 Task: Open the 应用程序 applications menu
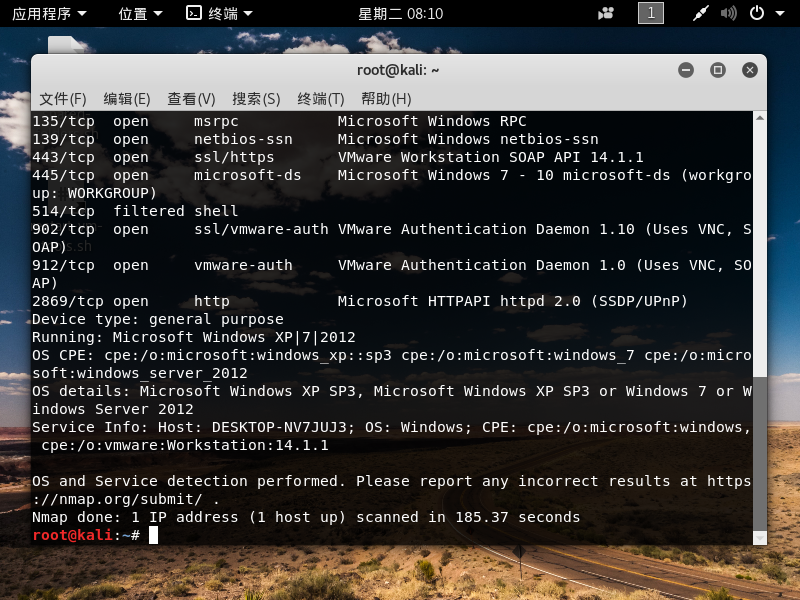49,14
